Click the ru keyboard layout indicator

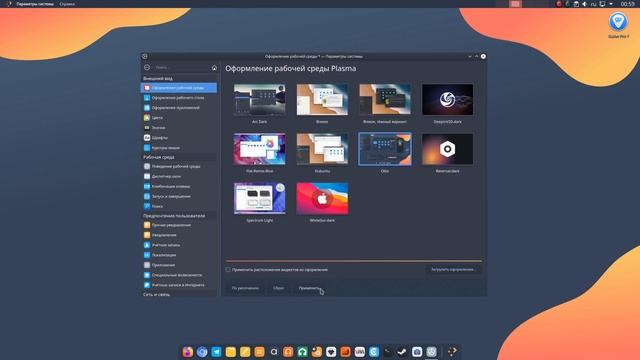(593, 4)
